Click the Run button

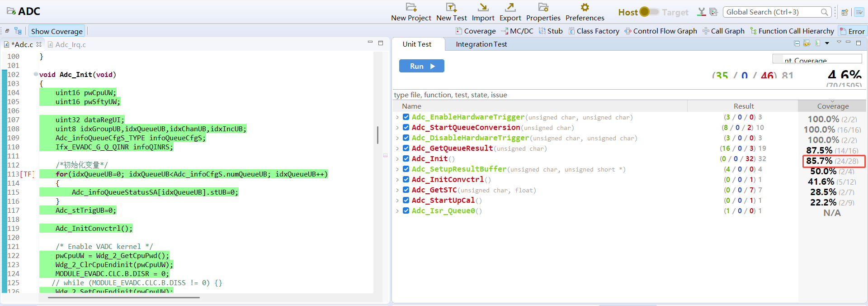point(421,66)
